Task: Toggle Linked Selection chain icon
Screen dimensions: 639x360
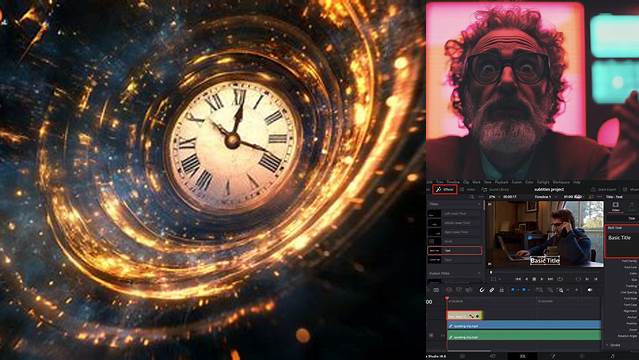Action: [492, 290]
